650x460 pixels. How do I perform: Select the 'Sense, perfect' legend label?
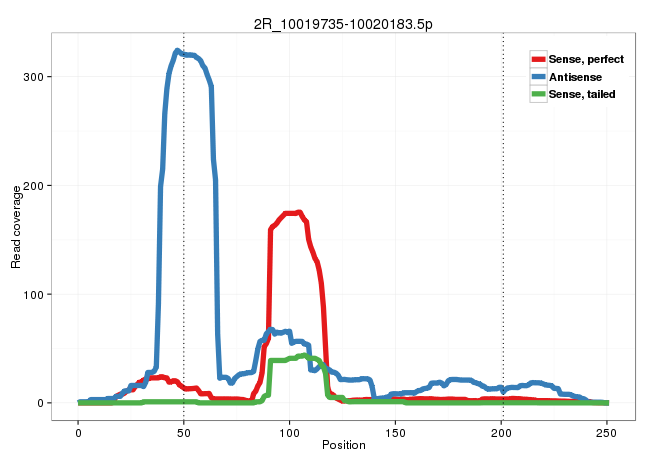coord(586,60)
